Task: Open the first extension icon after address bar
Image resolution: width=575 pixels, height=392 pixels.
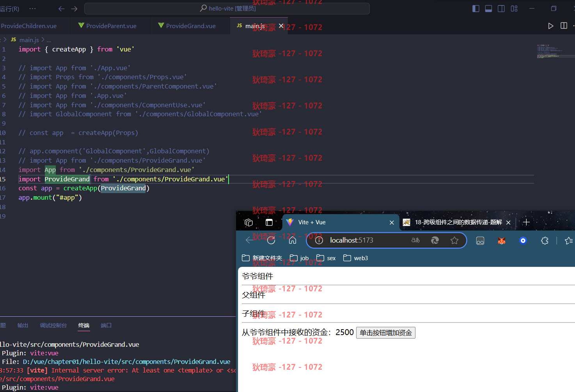Action: click(x=480, y=241)
